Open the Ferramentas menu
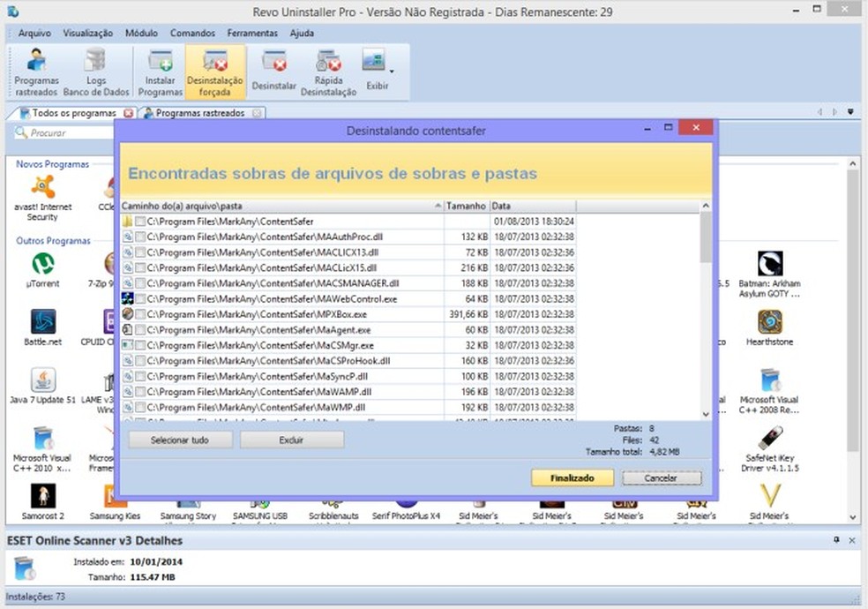The width and height of the screenshot is (868, 609). click(252, 33)
